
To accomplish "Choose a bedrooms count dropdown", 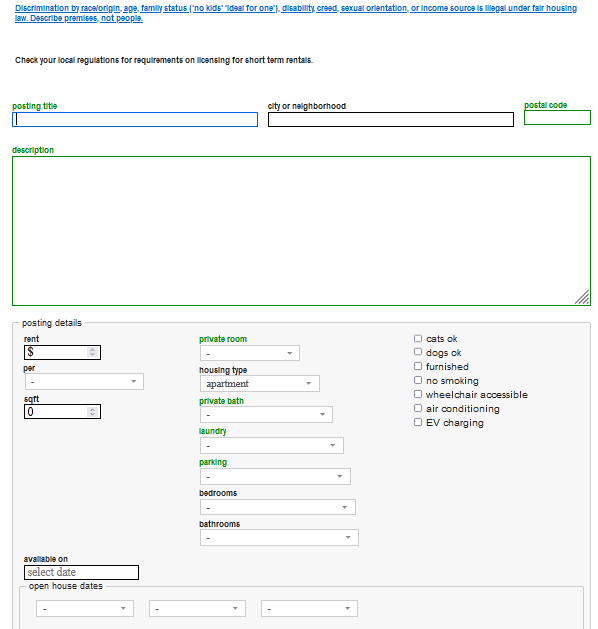I will click(x=278, y=507).
